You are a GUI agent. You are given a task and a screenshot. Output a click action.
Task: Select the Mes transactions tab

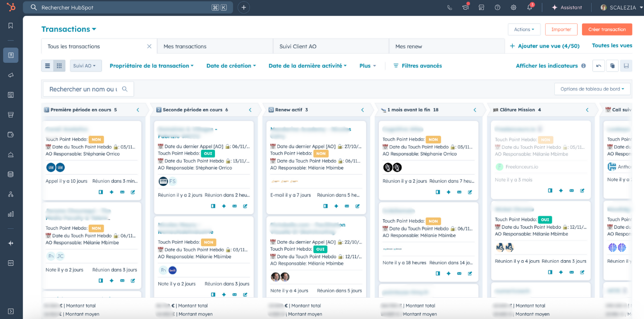click(x=215, y=46)
